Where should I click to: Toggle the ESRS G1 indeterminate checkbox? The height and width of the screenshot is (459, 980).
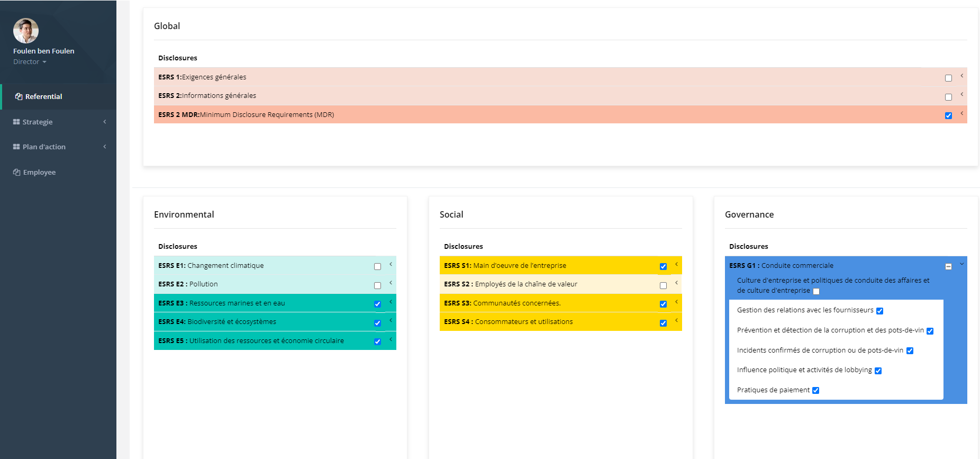tap(948, 267)
